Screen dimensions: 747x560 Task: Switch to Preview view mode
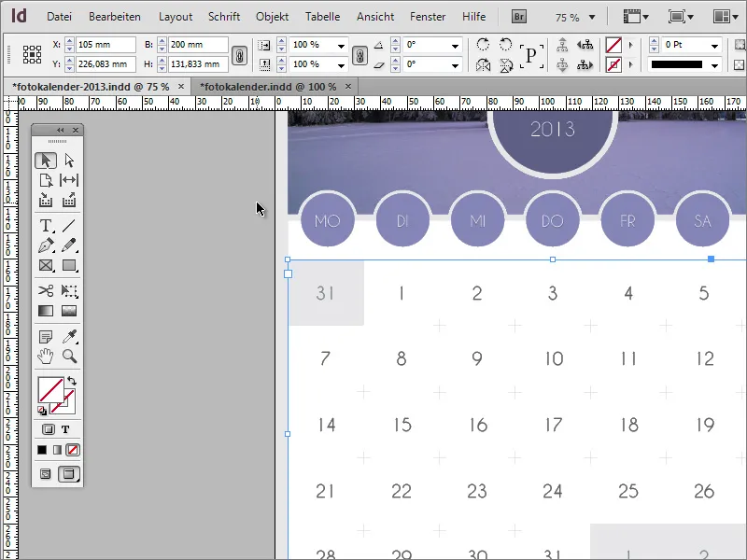[x=68, y=474]
